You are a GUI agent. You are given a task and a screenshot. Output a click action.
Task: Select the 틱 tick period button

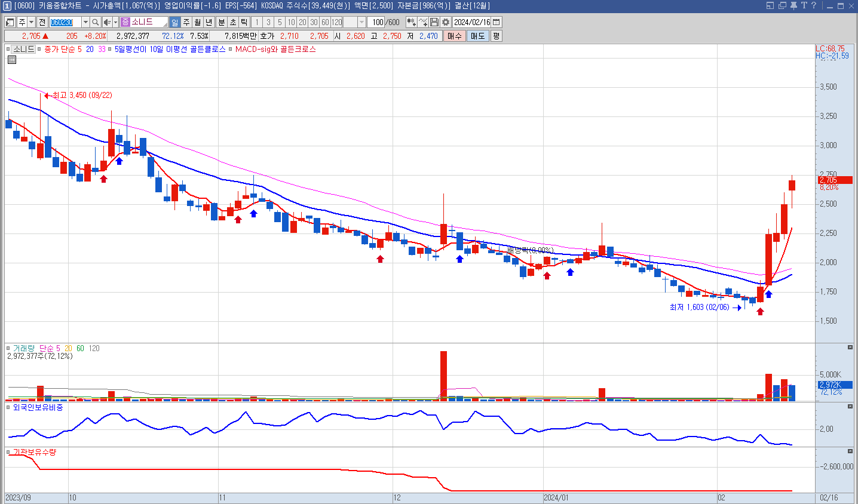coord(244,22)
